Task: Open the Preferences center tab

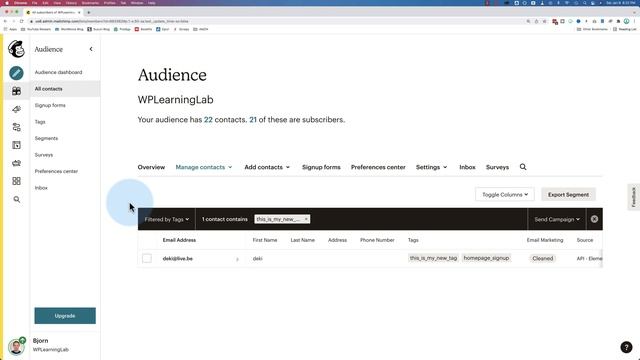Action: pyautogui.click(x=378, y=167)
